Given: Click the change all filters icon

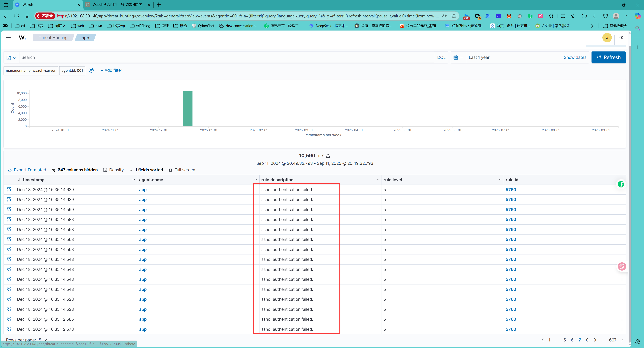Looking at the screenshot, I should (x=91, y=70).
